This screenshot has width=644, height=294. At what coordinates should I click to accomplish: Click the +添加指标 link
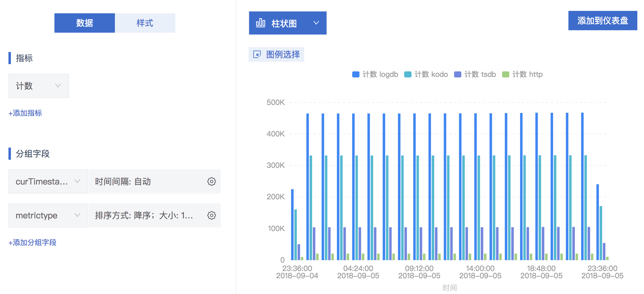(x=25, y=113)
